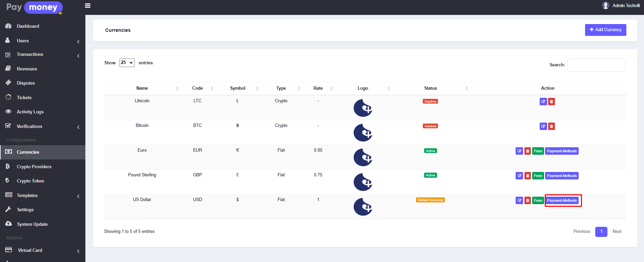The height and width of the screenshot is (262, 644).
Task: Click the edit icon for US Dollar
Action: 519,200
